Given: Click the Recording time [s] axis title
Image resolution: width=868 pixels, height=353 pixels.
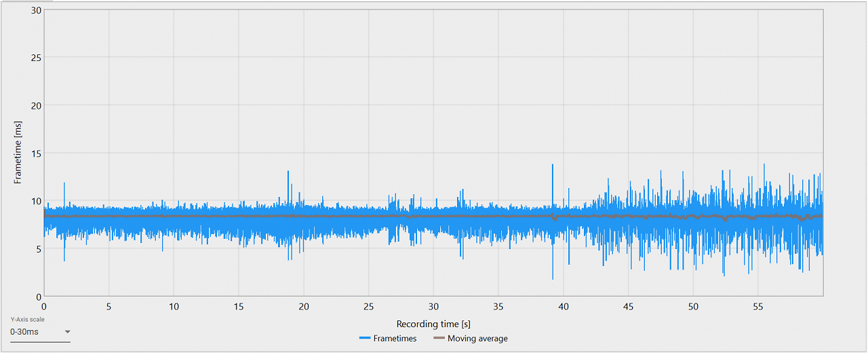Looking at the screenshot, I should coord(433,324).
